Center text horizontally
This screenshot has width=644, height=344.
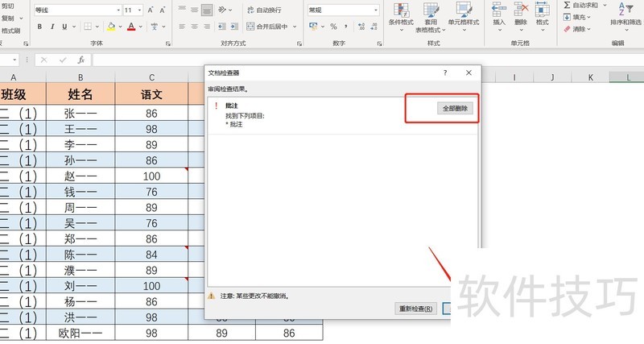click(x=195, y=27)
